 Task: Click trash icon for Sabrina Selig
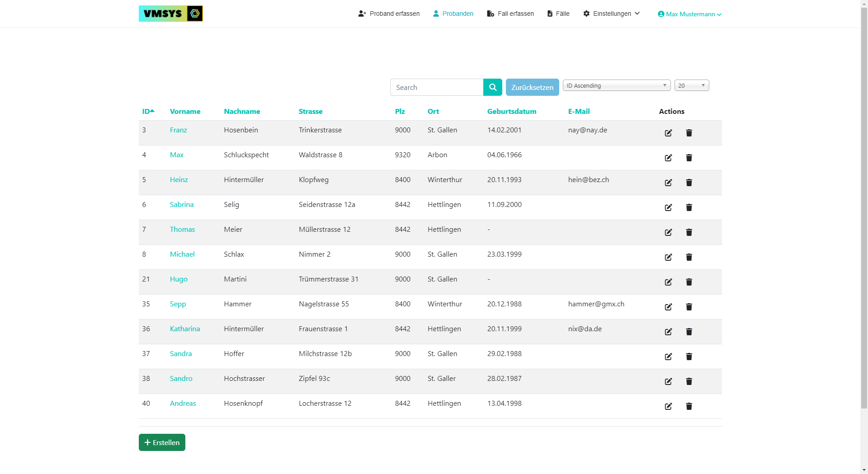[x=689, y=207]
